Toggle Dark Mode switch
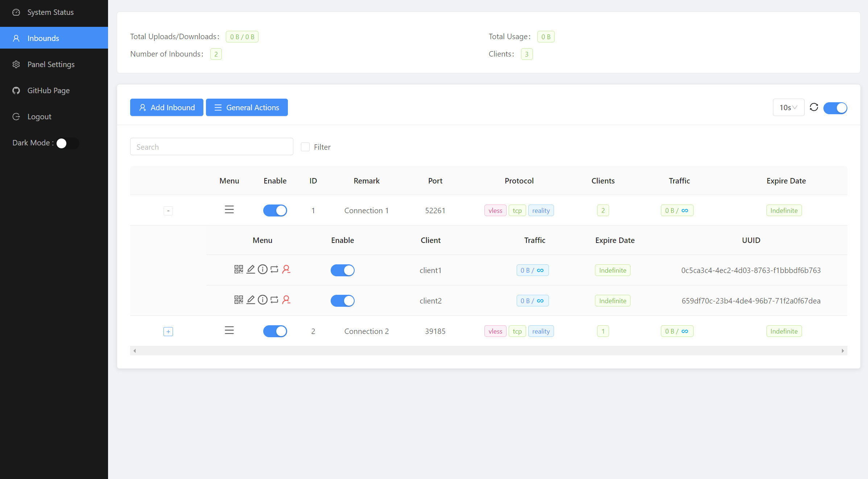The width and height of the screenshot is (868, 479). pyautogui.click(x=67, y=143)
